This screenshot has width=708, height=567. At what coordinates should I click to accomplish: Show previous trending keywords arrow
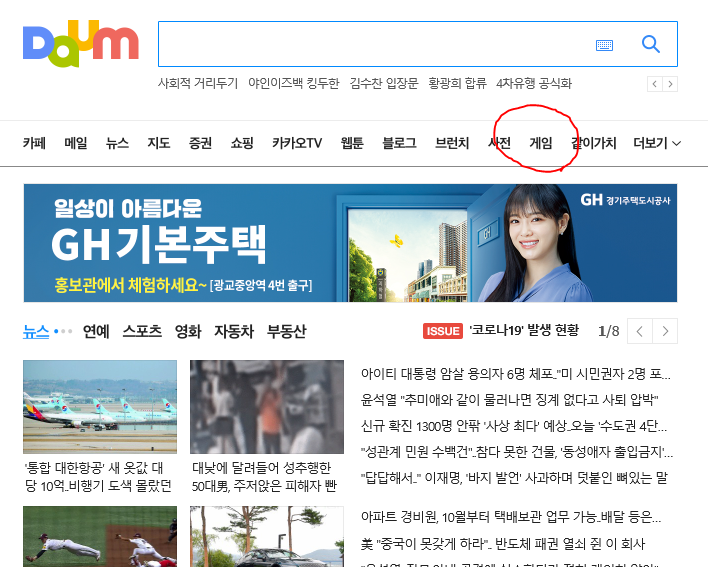tap(655, 84)
